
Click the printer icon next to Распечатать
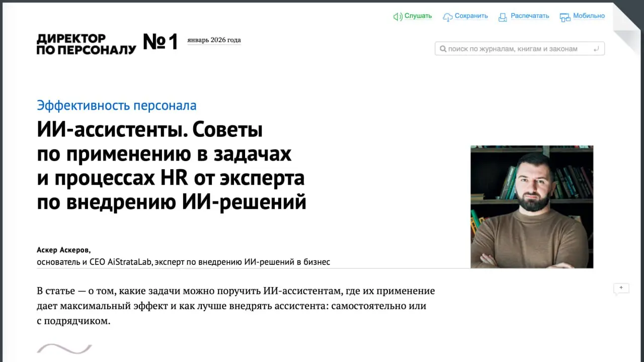click(x=503, y=17)
